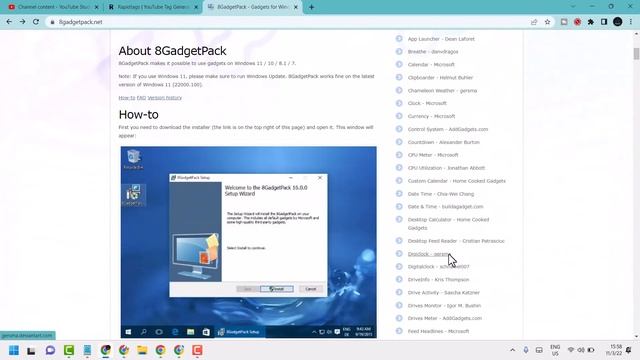
Task: Open a new browser tab with the plus button
Action: click(311, 7)
